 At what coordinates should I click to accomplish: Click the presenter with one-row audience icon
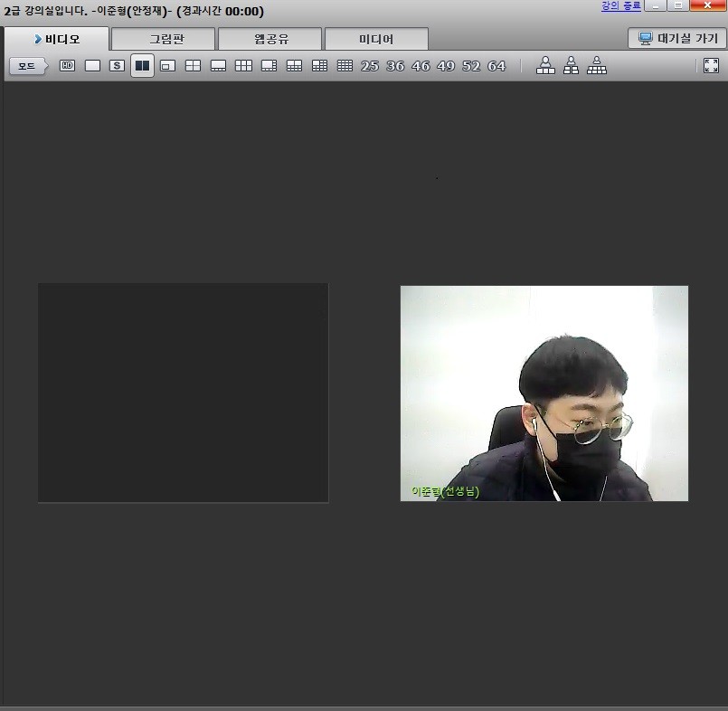[545, 66]
